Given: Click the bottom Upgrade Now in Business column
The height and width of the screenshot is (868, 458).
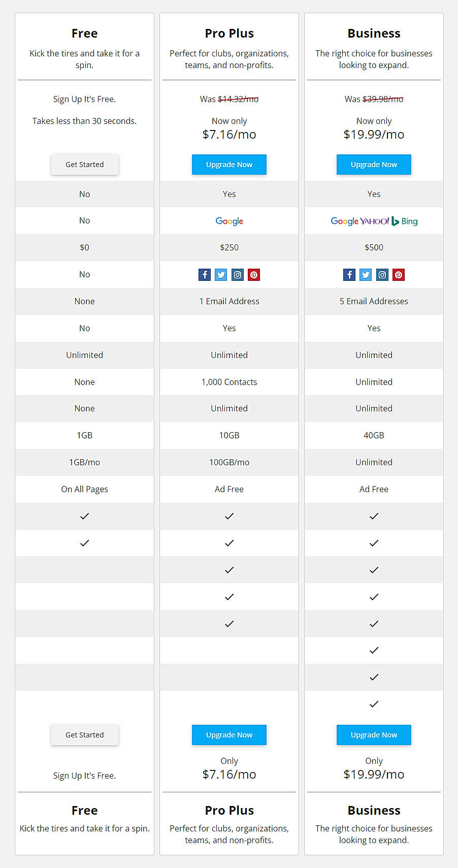Looking at the screenshot, I should click(374, 735).
